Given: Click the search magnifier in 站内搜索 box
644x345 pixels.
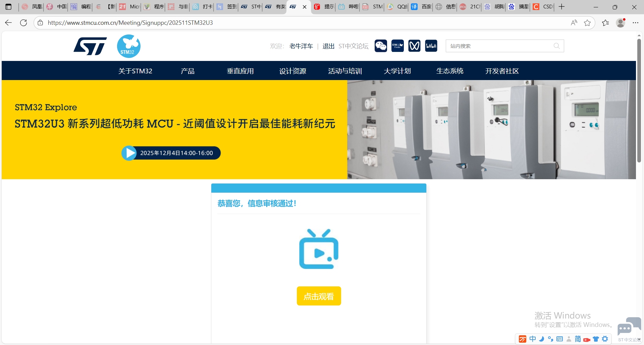Looking at the screenshot, I should pos(557,46).
